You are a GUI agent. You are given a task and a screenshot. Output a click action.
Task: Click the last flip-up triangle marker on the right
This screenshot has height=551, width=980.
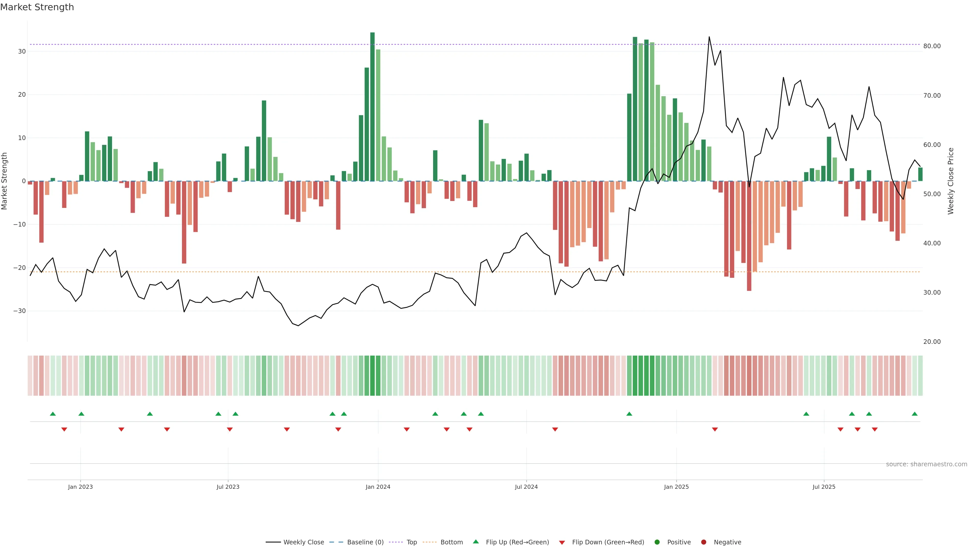click(915, 414)
